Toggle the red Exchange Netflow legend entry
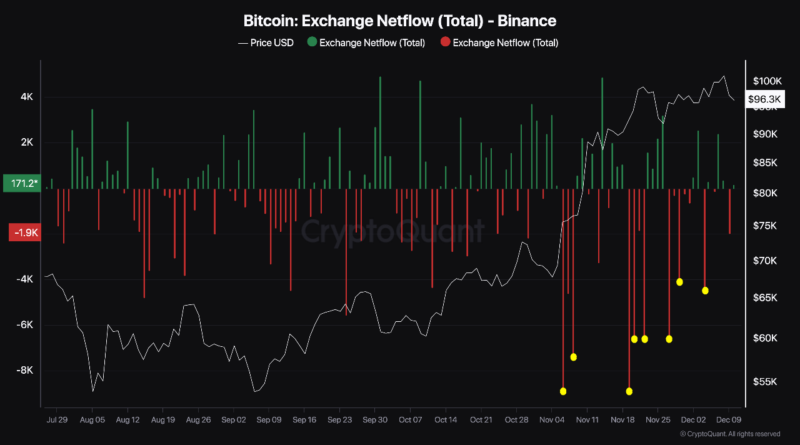The height and width of the screenshot is (445, 800). (506, 43)
